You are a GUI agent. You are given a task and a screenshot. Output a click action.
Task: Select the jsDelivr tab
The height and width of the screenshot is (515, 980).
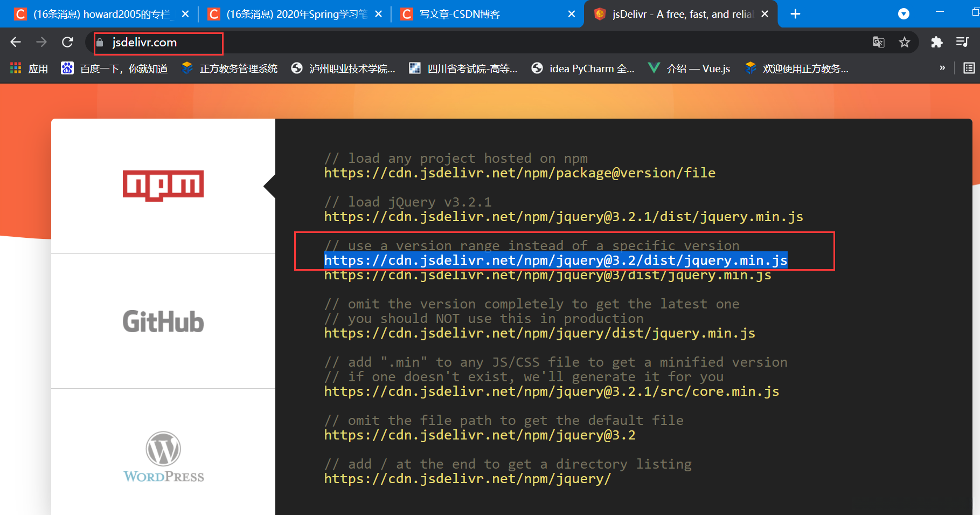tap(681, 14)
